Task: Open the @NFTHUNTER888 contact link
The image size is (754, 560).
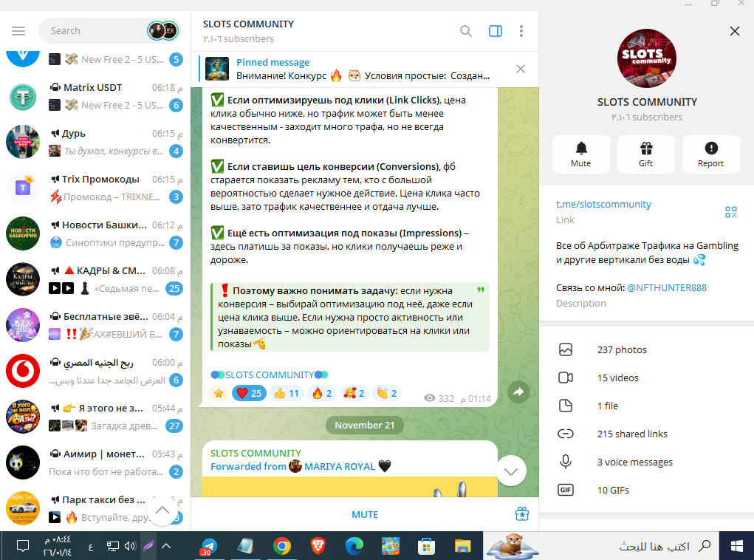Action: 666,287
